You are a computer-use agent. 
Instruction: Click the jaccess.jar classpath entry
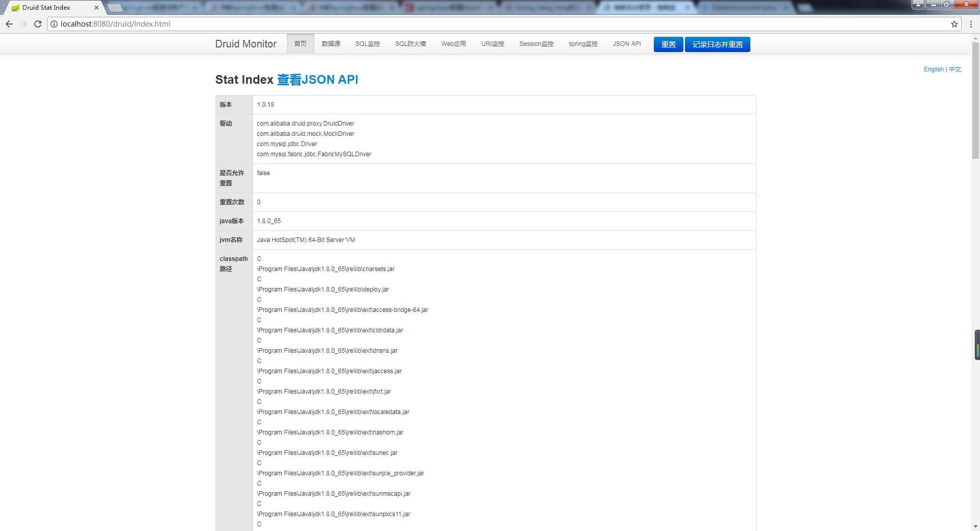pyautogui.click(x=329, y=371)
